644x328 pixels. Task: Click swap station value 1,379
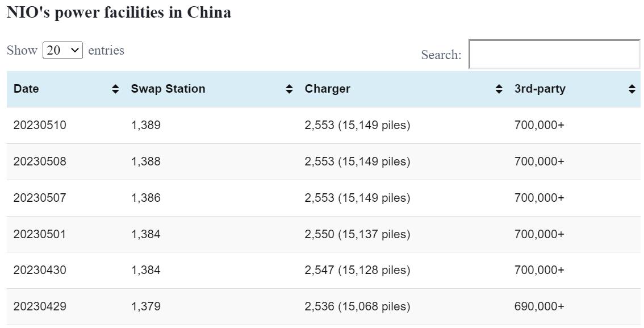tap(145, 306)
